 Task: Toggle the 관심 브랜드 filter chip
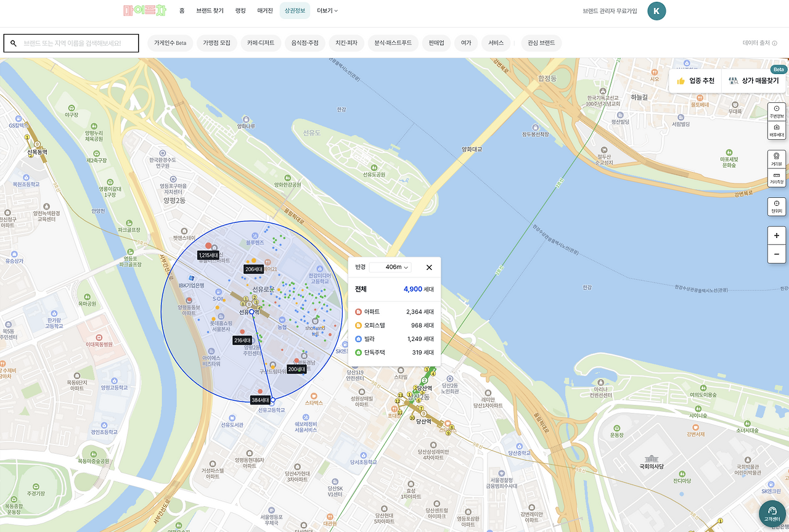point(541,43)
